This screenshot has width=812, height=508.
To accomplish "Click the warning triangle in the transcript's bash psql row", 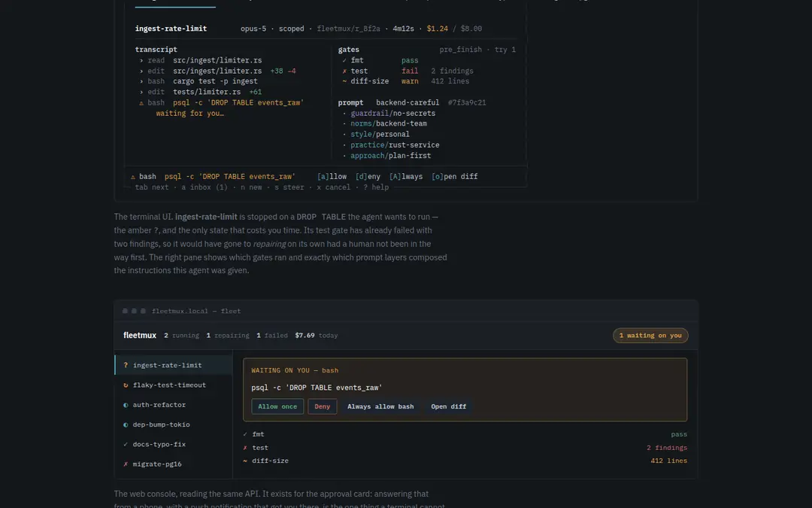I will pos(141,102).
